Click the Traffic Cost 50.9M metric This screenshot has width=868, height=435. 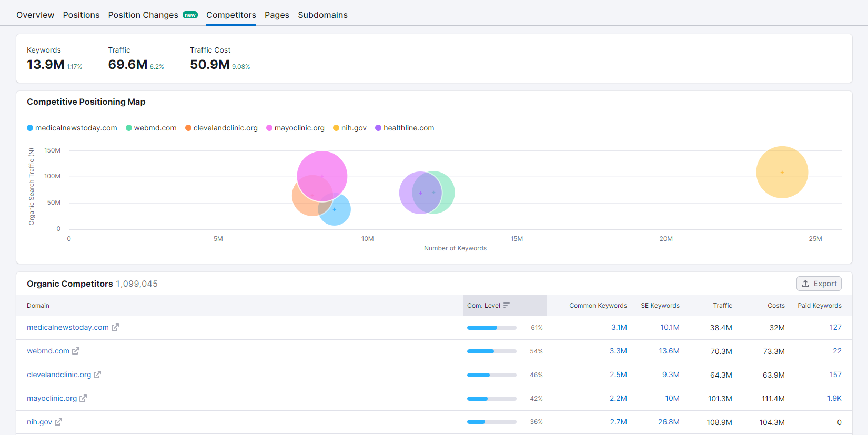(x=210, y=64)
